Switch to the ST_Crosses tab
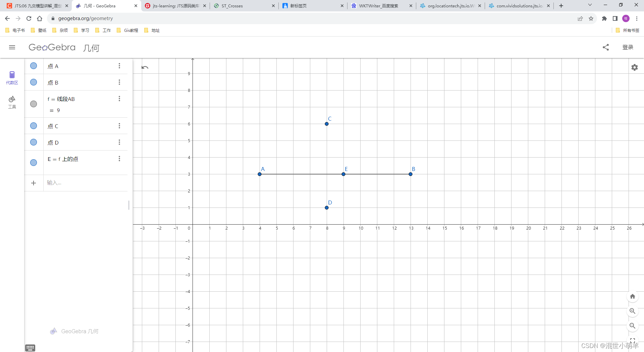This screenshot has height=352, width=644. [244, 6]
